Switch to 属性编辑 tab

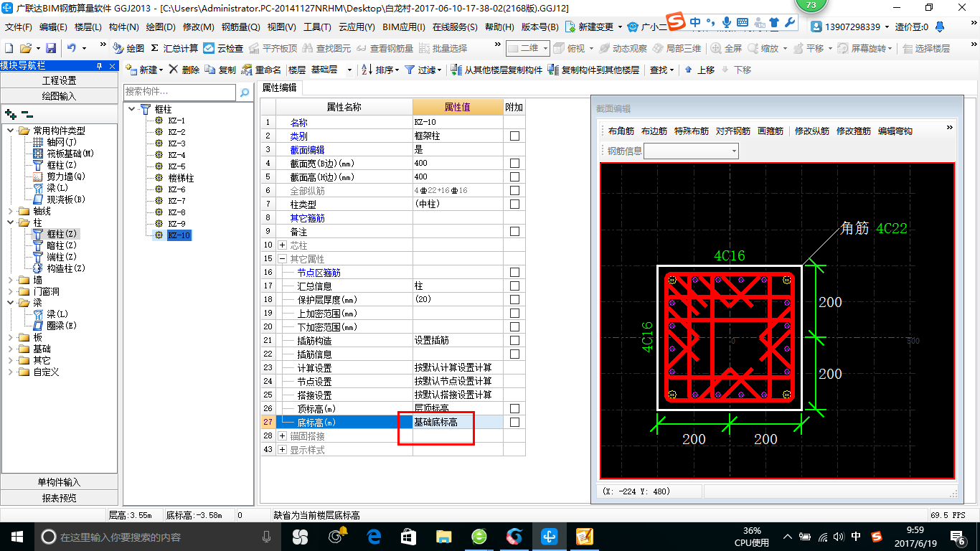(x=279, y=88)
